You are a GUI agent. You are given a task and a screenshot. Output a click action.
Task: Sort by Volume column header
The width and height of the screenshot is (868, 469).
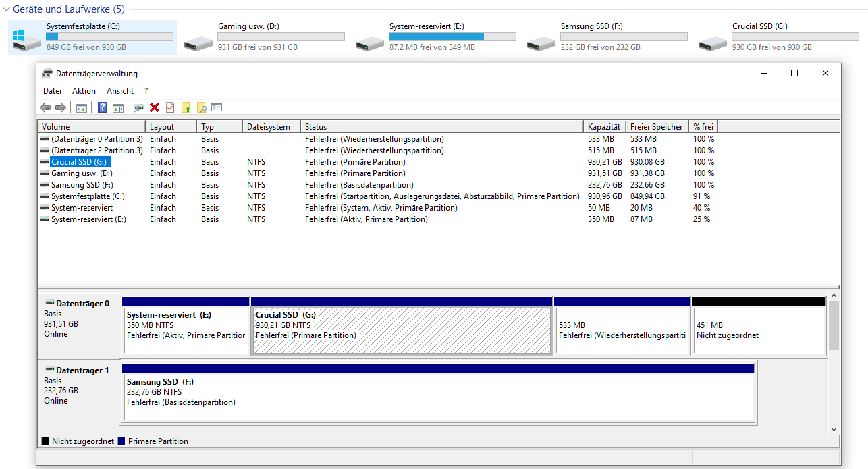[x=91, y=127]
